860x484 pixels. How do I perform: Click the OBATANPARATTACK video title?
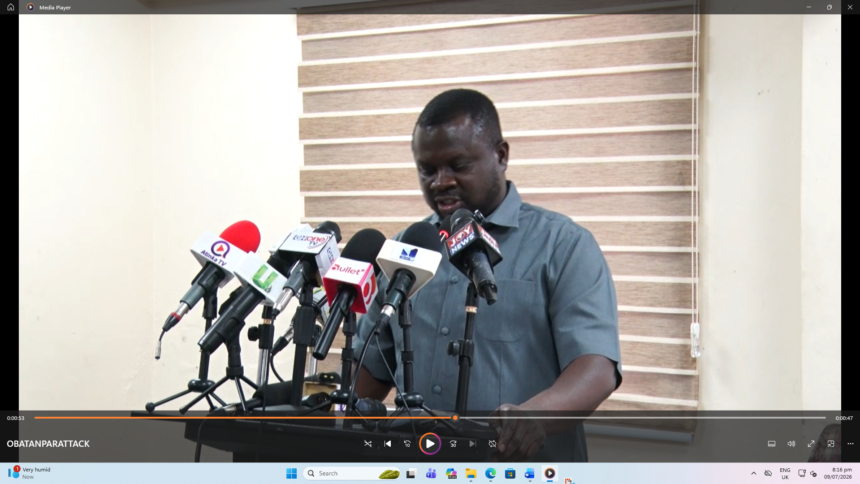(x=48, y=443)
